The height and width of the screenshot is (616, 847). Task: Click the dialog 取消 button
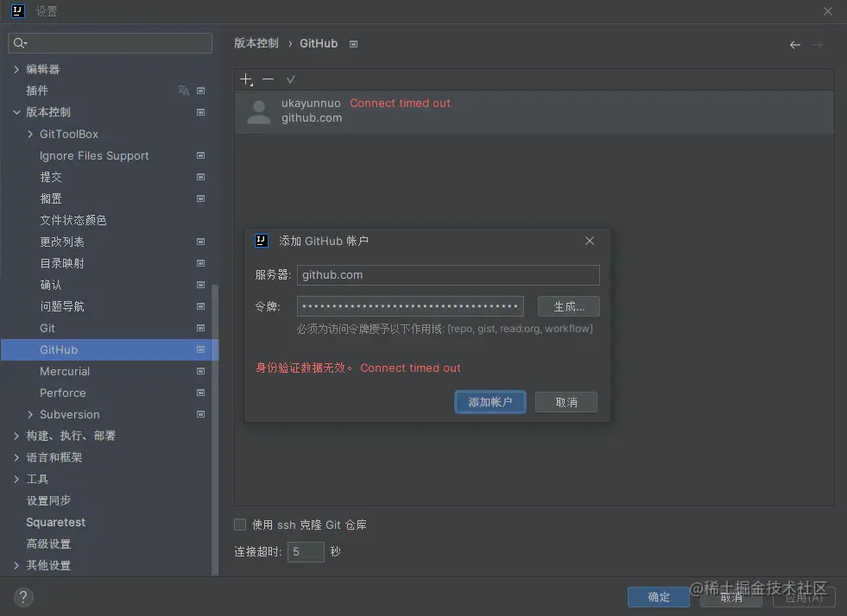click(566, 402)
